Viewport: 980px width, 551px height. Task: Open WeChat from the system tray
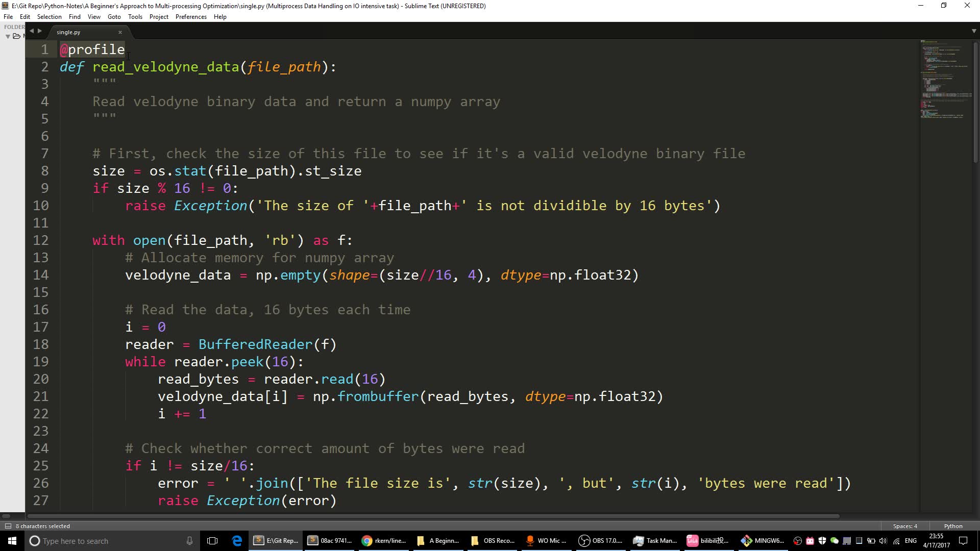835,540
